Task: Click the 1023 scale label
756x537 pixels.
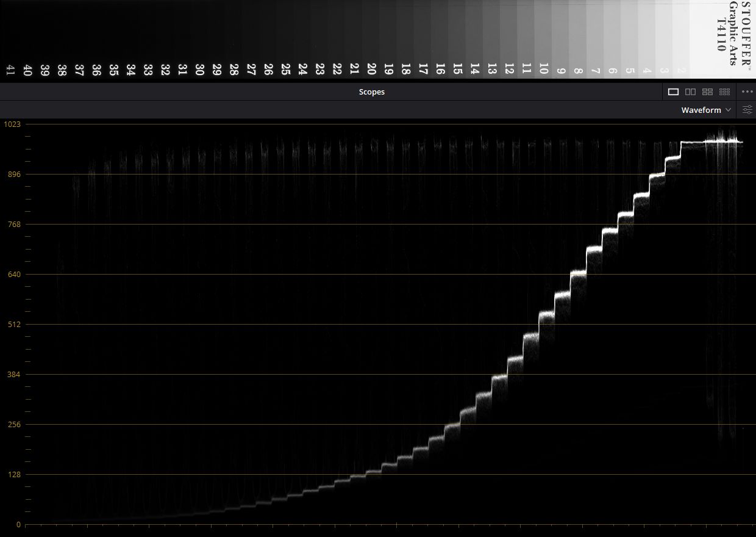Action: point(12,124)
